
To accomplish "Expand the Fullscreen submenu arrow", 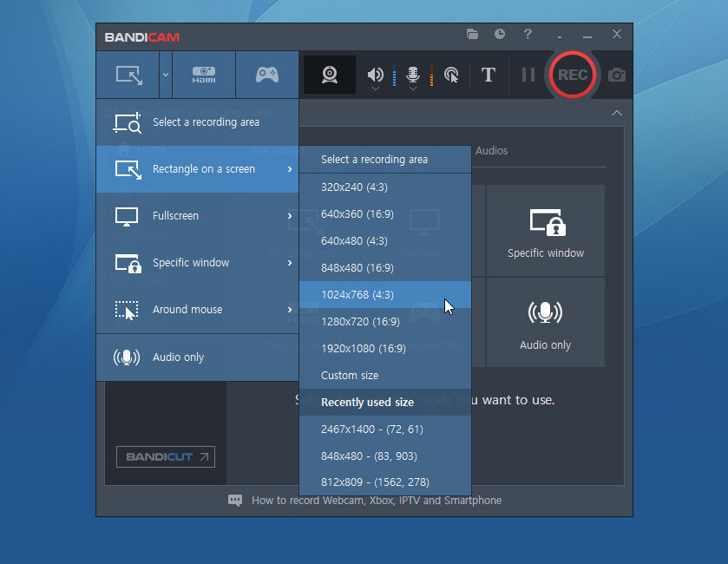I will tap(290, 216).
